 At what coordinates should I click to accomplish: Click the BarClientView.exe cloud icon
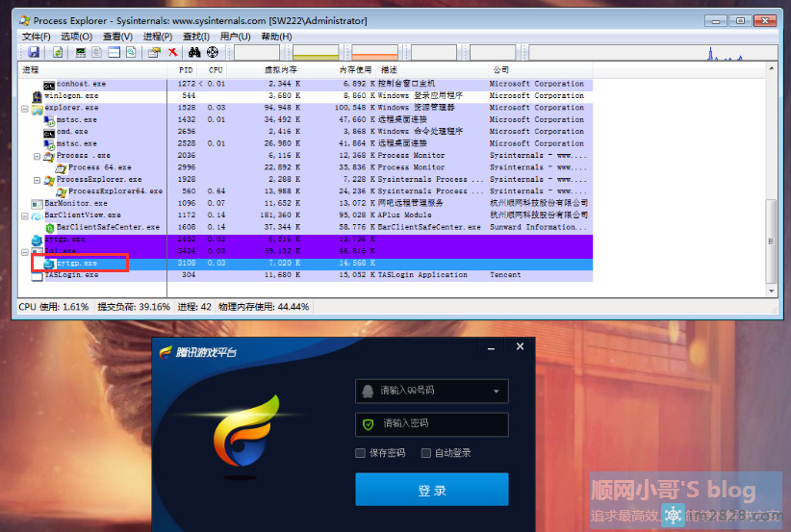click(37, 215)
